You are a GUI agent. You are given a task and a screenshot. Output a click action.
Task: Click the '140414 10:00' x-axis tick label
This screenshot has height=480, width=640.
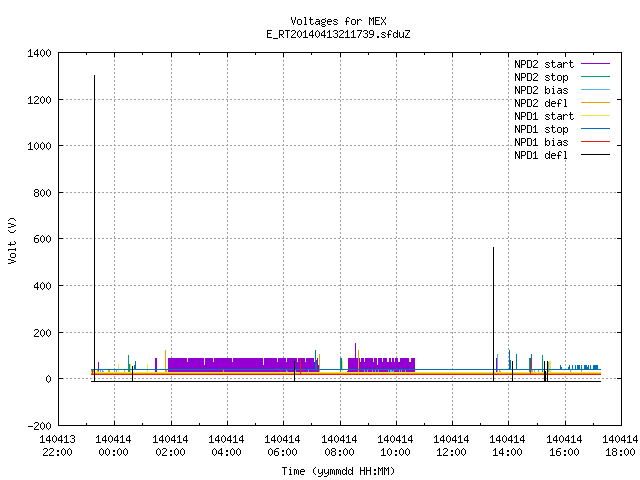point(395,446)
